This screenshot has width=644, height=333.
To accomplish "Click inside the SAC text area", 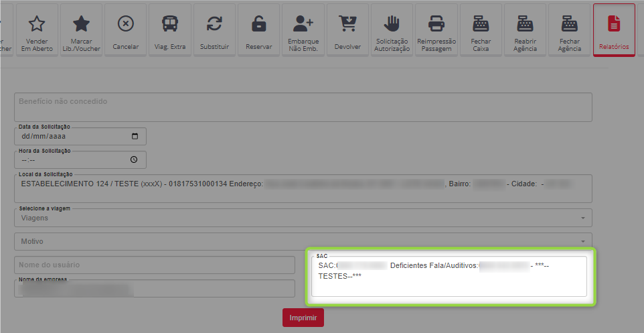I will [449, 276].
